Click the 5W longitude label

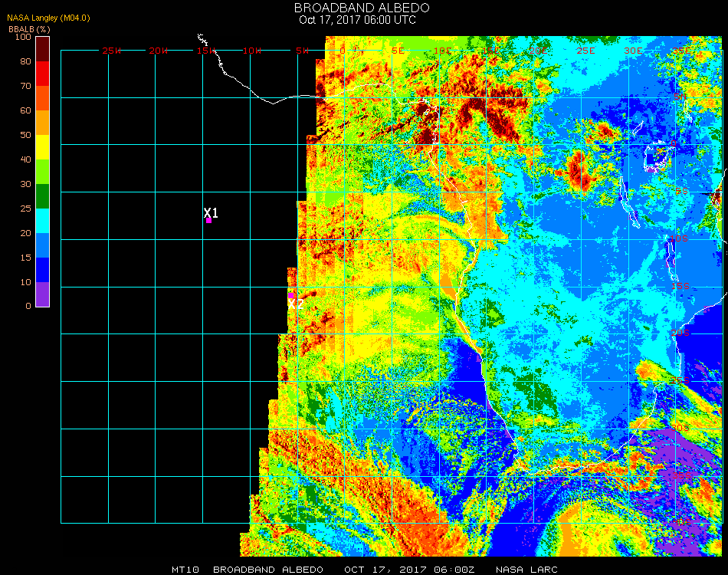pos(302,51)
